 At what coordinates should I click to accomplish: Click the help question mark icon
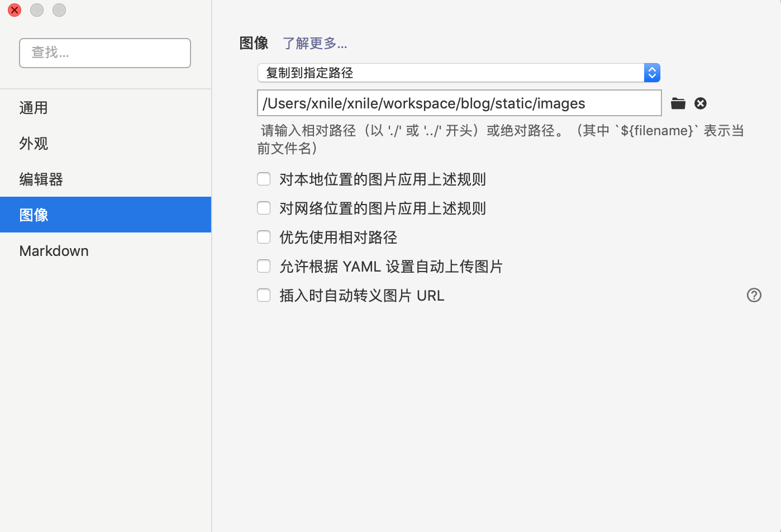tap(754, 295)
